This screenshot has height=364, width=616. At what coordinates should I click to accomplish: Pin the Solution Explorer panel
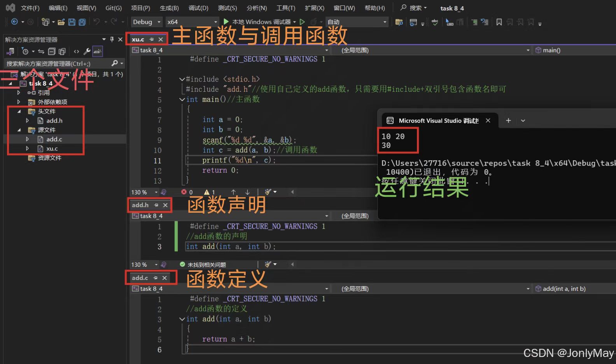(x=112, y=39)
